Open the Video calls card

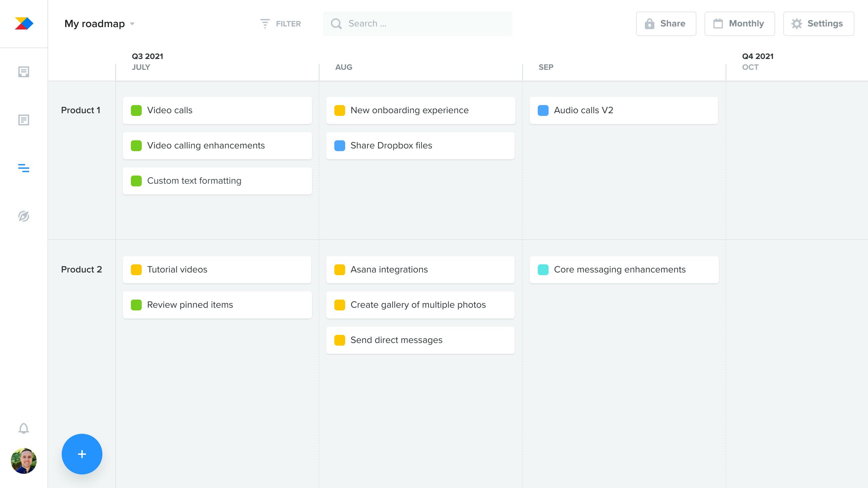point(217,110)
